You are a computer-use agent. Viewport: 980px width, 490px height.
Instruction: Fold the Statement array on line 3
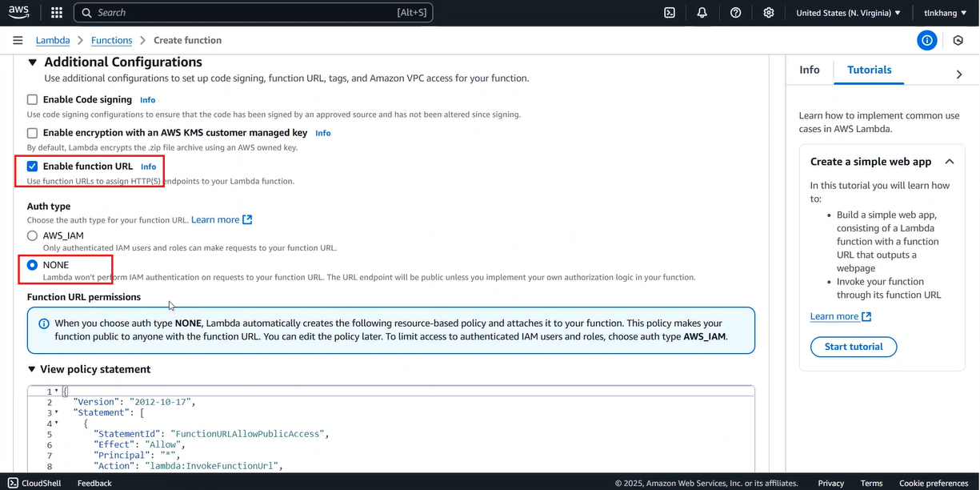click(57, 413)
